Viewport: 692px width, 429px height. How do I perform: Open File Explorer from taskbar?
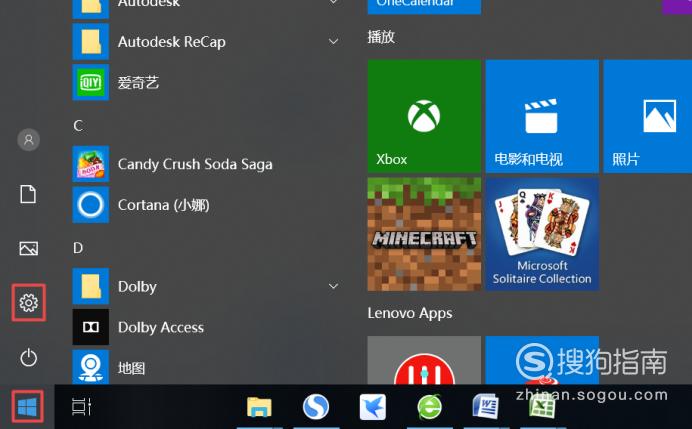point(259,407)
